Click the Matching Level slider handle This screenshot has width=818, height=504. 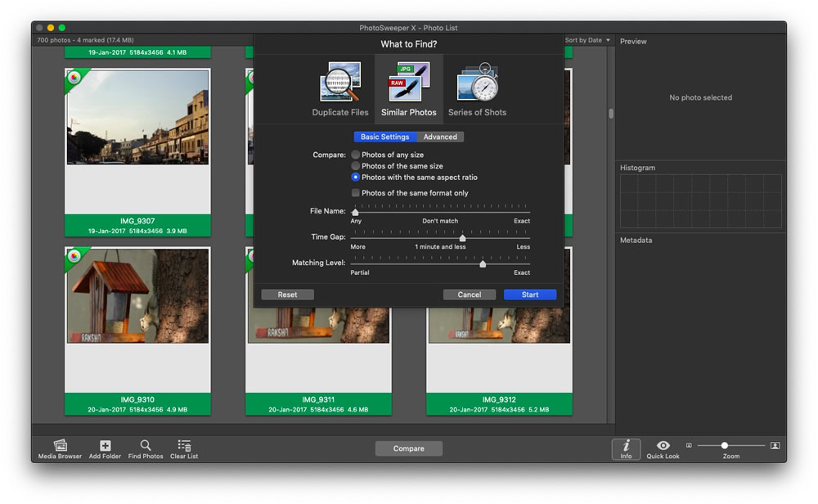click(483, 264)
